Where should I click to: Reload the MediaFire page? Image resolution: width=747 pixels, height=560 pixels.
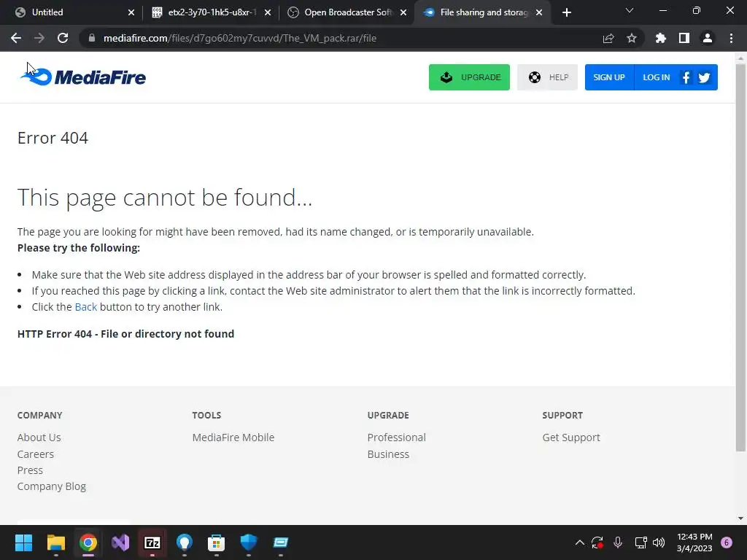pos(63,38)
